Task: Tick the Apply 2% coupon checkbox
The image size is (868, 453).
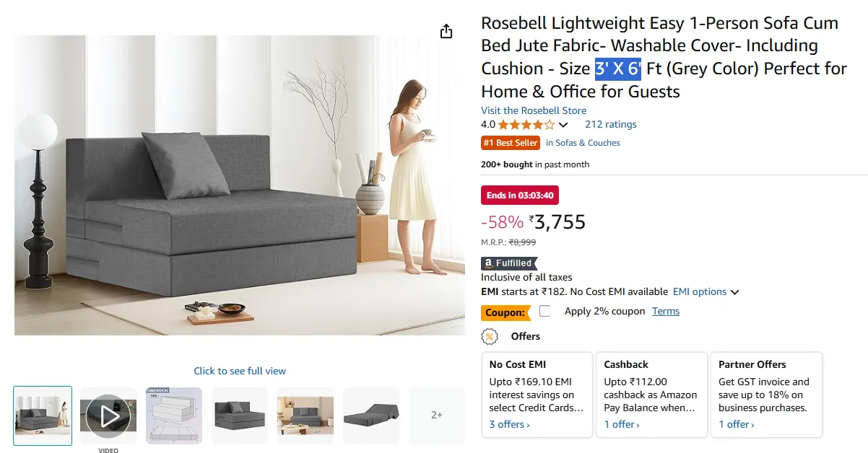Action: (x=545, y=311)
